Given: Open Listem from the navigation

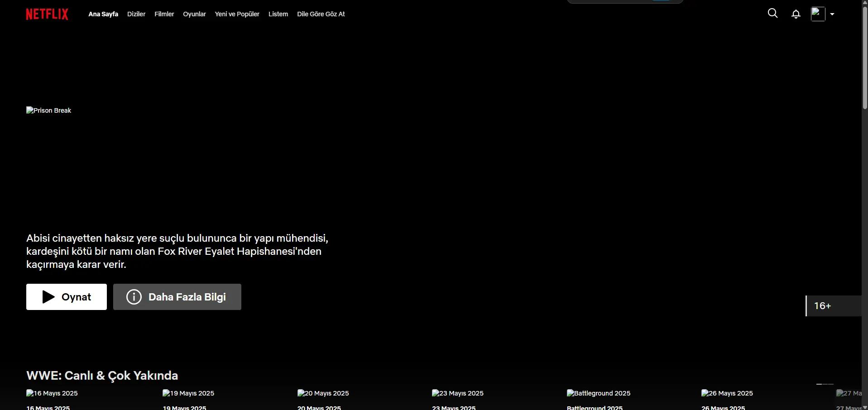Looking at the screenshot, I should [278, 14].
